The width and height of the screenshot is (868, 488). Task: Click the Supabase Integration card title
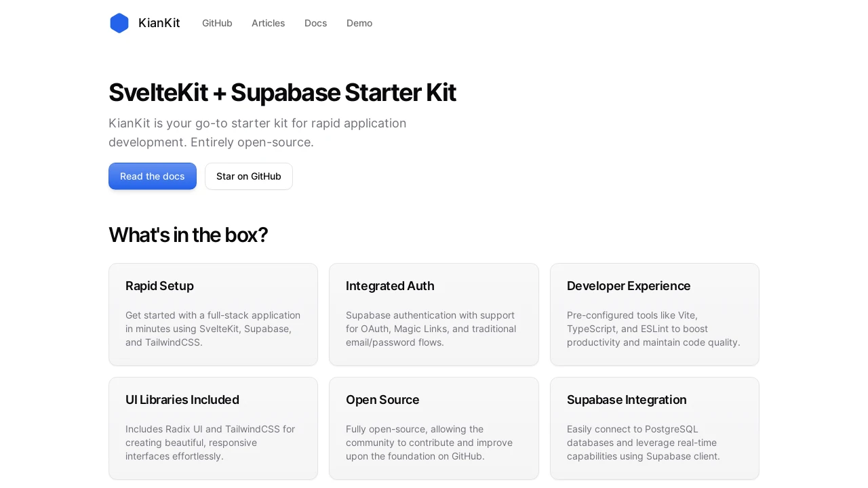627,400
